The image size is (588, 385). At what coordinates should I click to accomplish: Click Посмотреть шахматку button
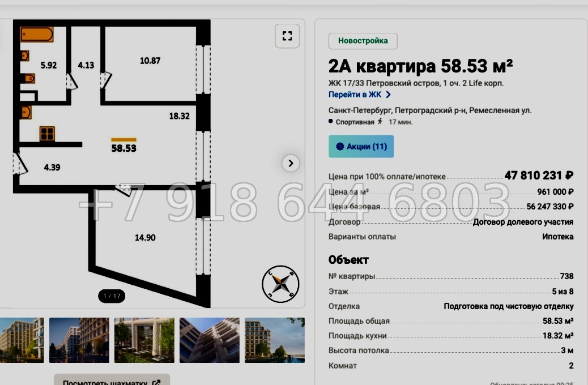(112, 380)
